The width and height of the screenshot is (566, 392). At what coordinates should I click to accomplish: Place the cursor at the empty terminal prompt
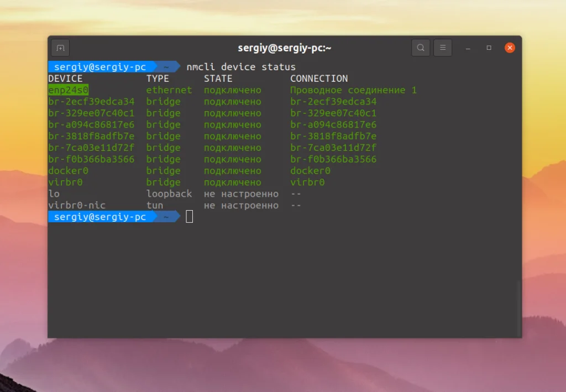tap(188, 216)
